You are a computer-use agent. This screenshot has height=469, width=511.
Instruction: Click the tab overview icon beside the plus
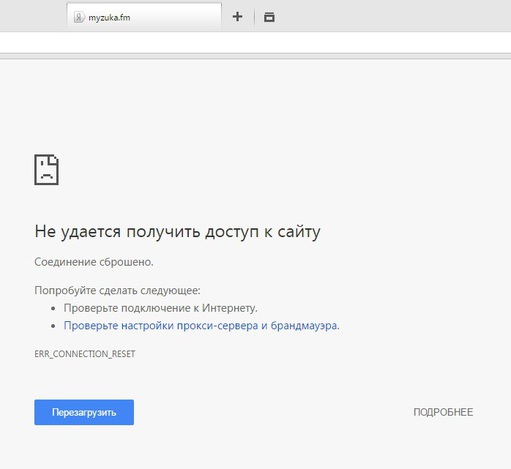pyautogui.click(x=269, y=17)
